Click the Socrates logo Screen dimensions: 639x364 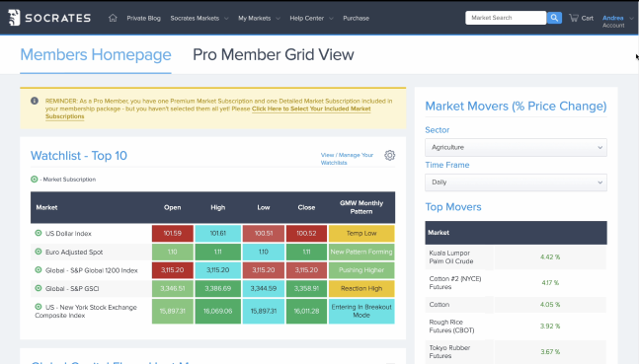(x=49, y=18)
